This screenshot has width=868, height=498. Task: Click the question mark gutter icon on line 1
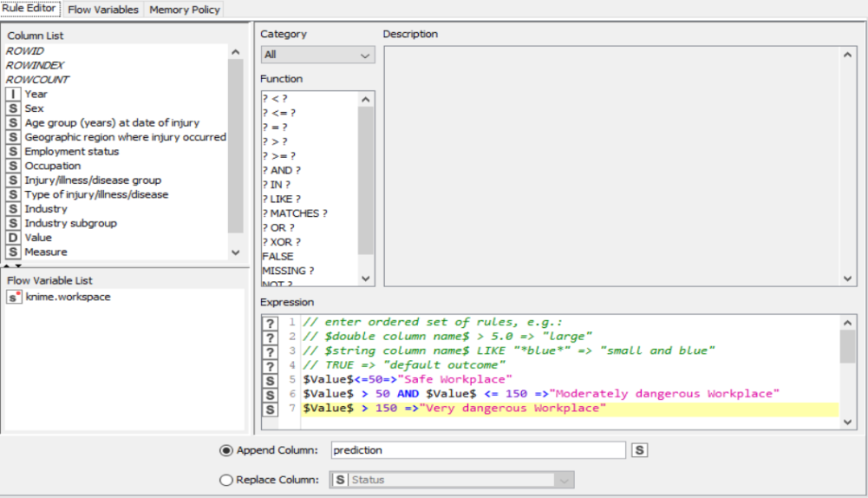[x=270, y=324]
